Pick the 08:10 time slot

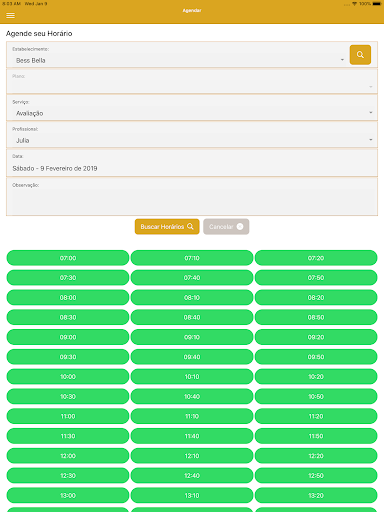click(x=192, y=298)
